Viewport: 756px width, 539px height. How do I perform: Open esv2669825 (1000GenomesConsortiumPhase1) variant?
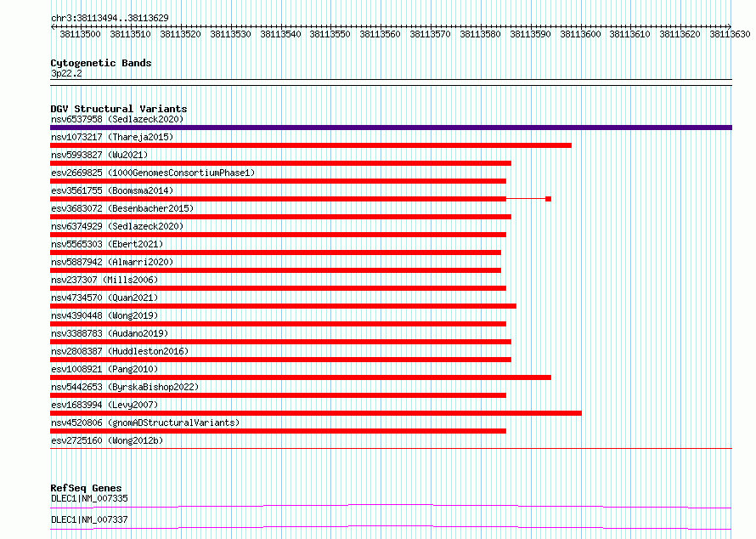tap(153, 173)
